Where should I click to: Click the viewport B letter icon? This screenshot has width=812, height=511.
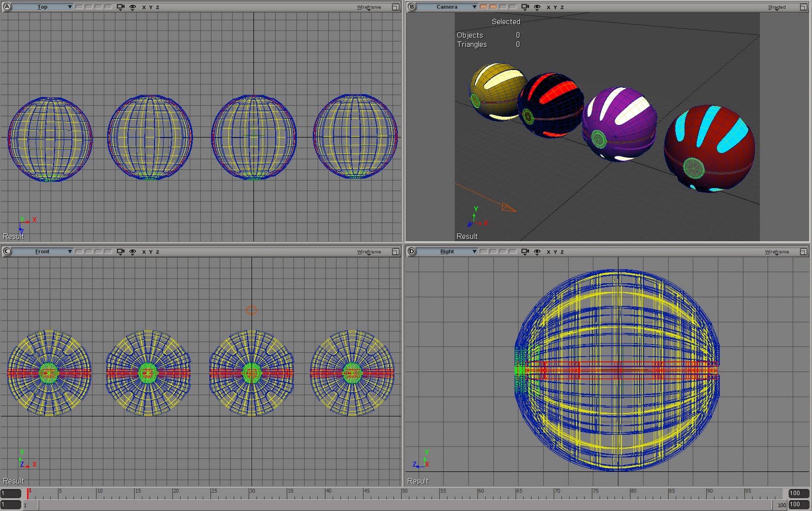[x=412, y=7]
